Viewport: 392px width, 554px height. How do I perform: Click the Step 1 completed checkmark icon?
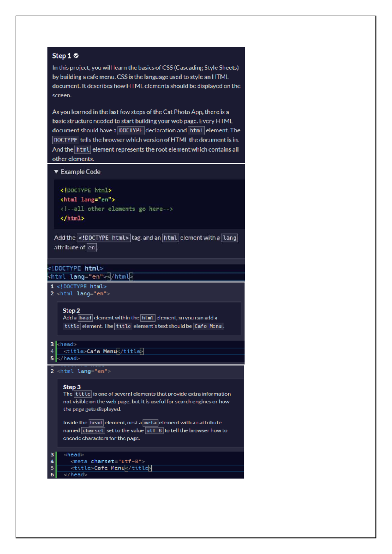pos(76,56)
